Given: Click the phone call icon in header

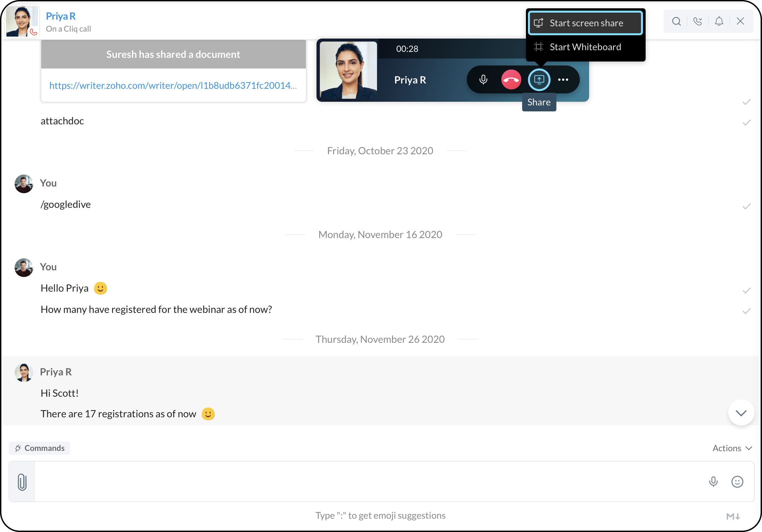Looking at the screenshot, I should point(698,21).
